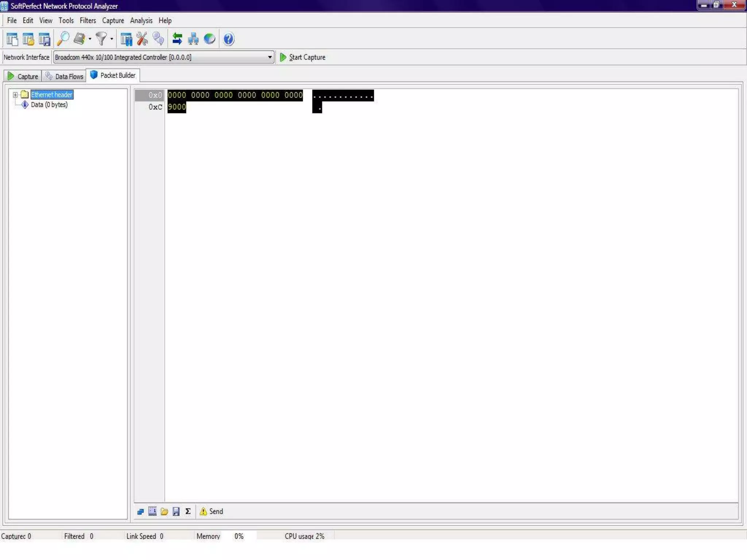747x560 pixels.
Task: Click the table columns toolbar icon
Action: pyautogui.click(x=126, y=39)
